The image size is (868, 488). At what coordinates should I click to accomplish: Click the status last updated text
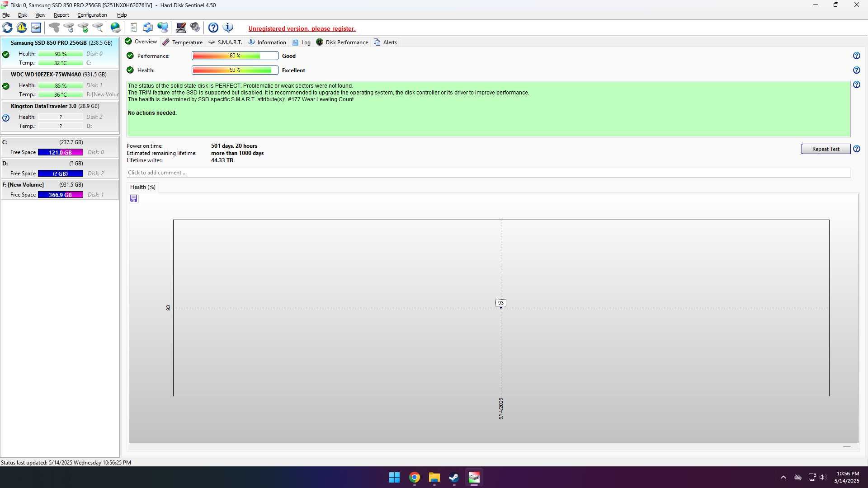tap(66, 463)
